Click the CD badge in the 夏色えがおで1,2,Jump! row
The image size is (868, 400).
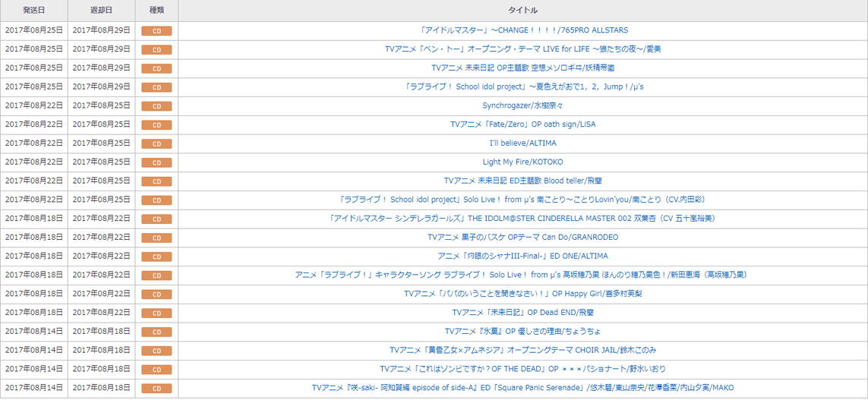coord(156,87)
